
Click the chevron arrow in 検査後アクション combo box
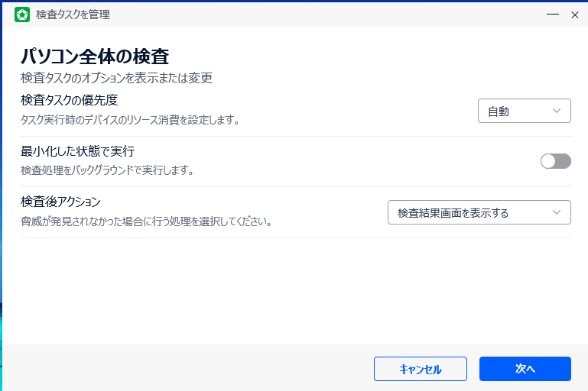pos(556,212)
